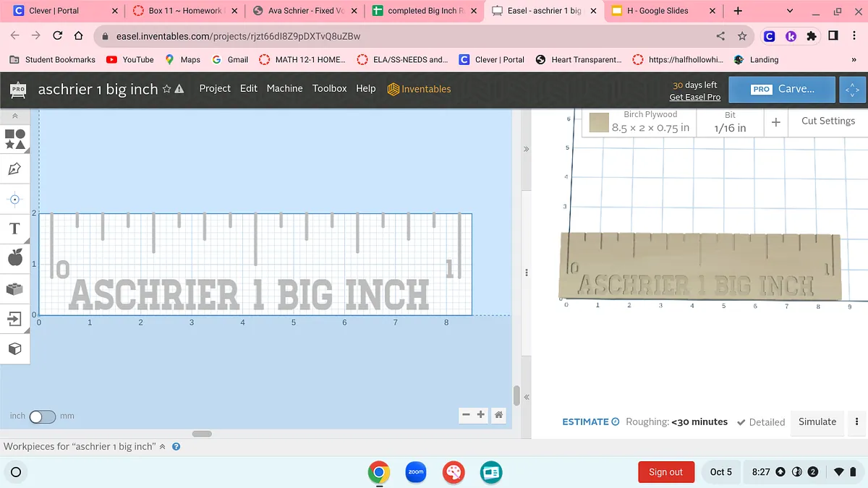Collapse the left tool sidebar
This screenshot has width=868, height=488.
tap(14, 116)
